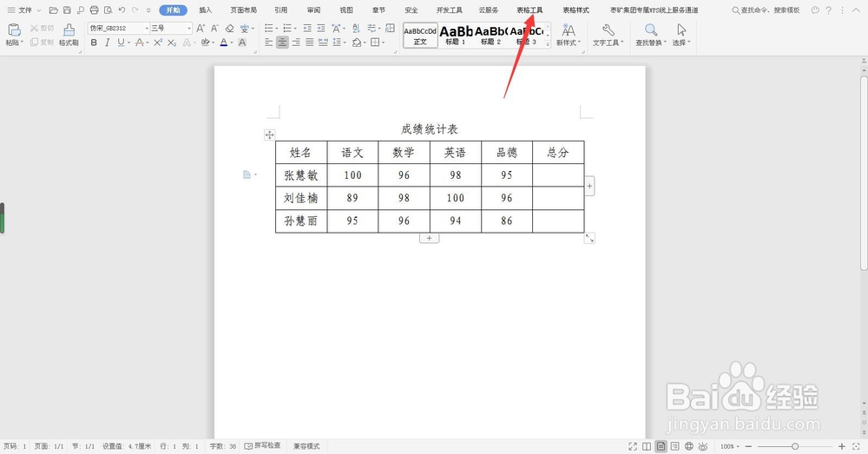
Task: Open the font color dropdown arrow
Action: click(232, 43)
